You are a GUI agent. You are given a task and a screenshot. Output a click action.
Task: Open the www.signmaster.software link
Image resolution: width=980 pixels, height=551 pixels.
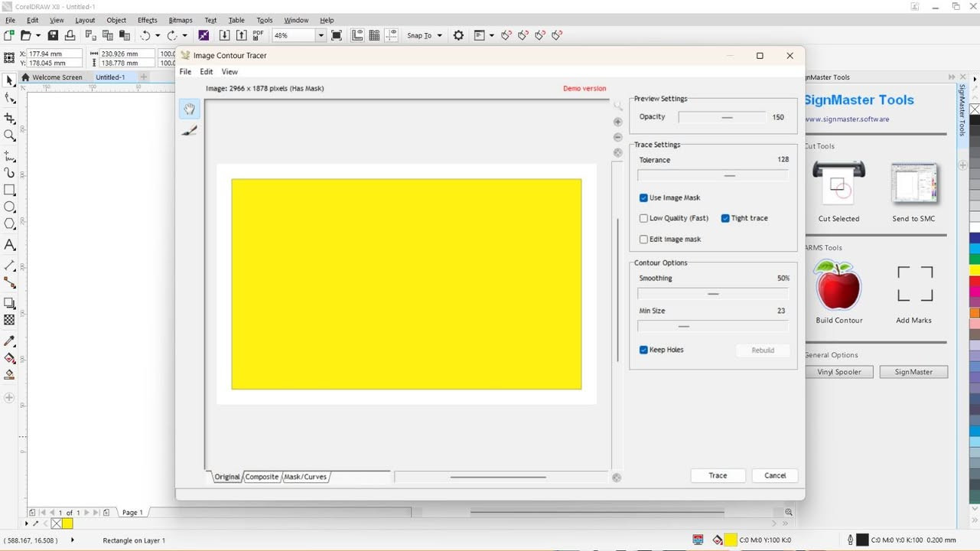[846, 119]
